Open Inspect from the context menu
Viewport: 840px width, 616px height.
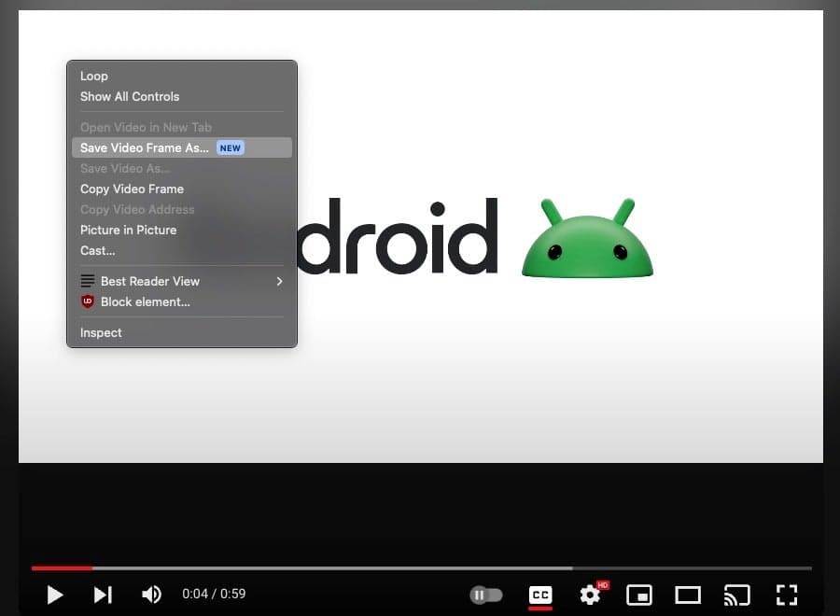click(x=101, y=332)
